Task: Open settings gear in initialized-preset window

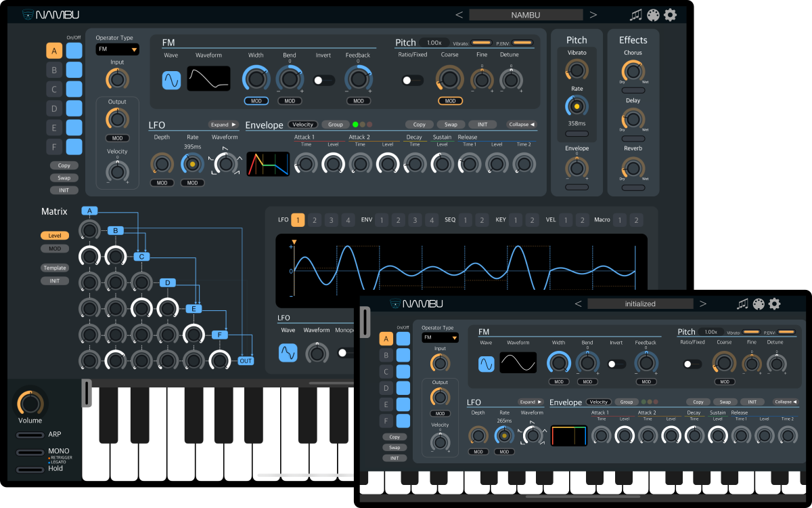Action: [775, 303]
